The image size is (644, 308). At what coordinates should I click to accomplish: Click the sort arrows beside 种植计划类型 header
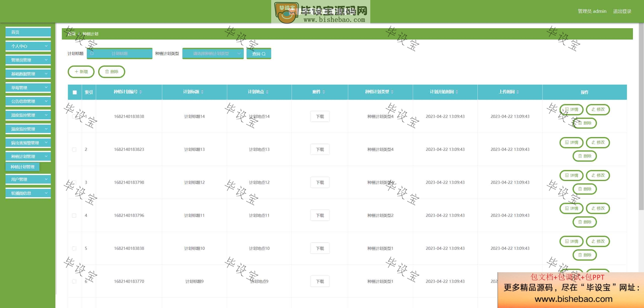(392, 92)
